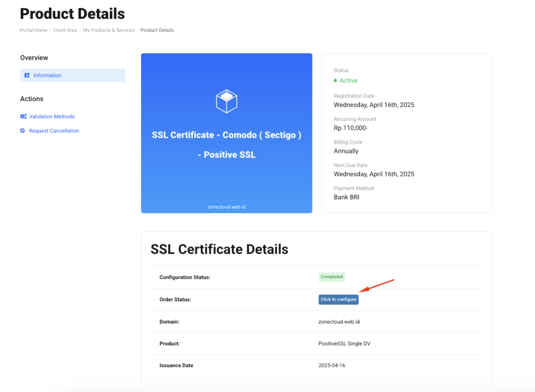This screenshot has height=392, width=535.
Task: Click the Completed status badge
Action: click(332, 277)
